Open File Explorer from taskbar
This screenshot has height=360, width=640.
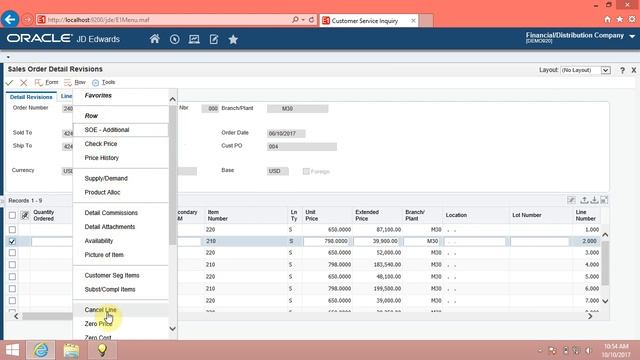point(71,350)
